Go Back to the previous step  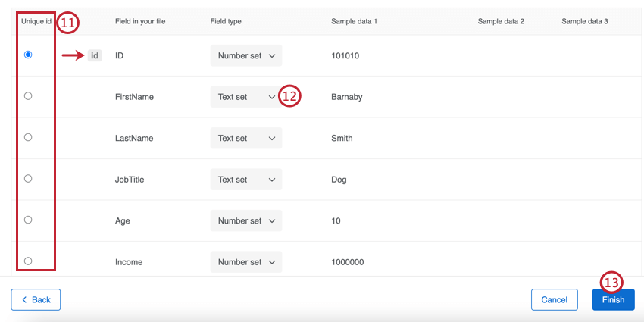pyautogui.click(x=36, y=300)
